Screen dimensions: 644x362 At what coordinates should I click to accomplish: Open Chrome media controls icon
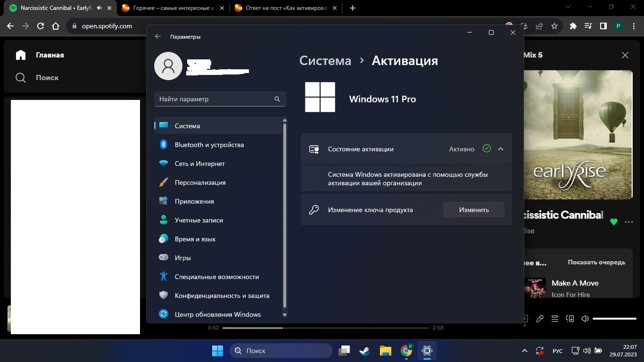tap(588, 26)
